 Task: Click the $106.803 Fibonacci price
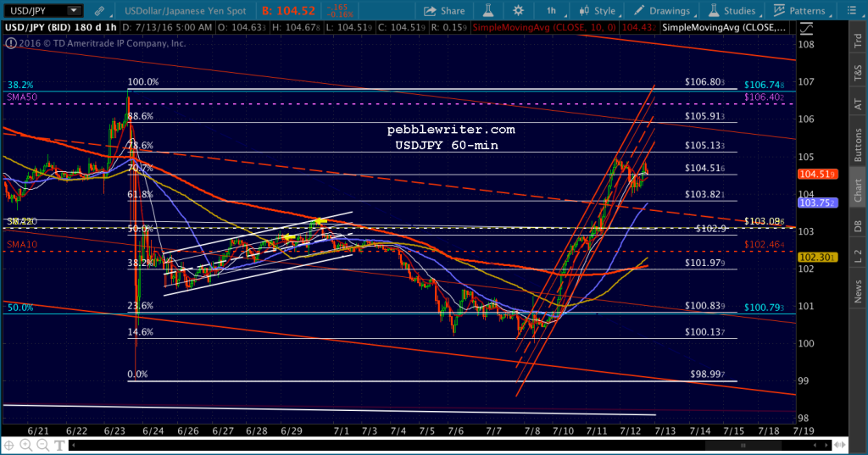(704, 82)
